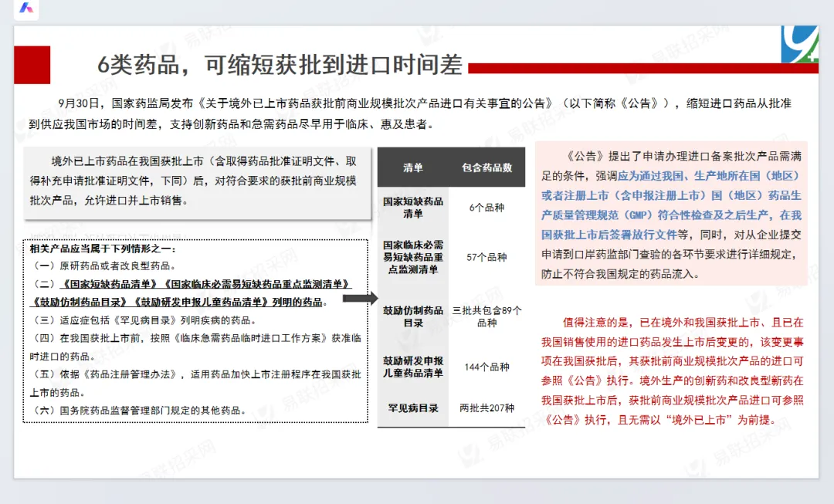Click item '(一)原研药品或者改良型药品'
This screenshot has width=834, height=504.
coord(105,266)
